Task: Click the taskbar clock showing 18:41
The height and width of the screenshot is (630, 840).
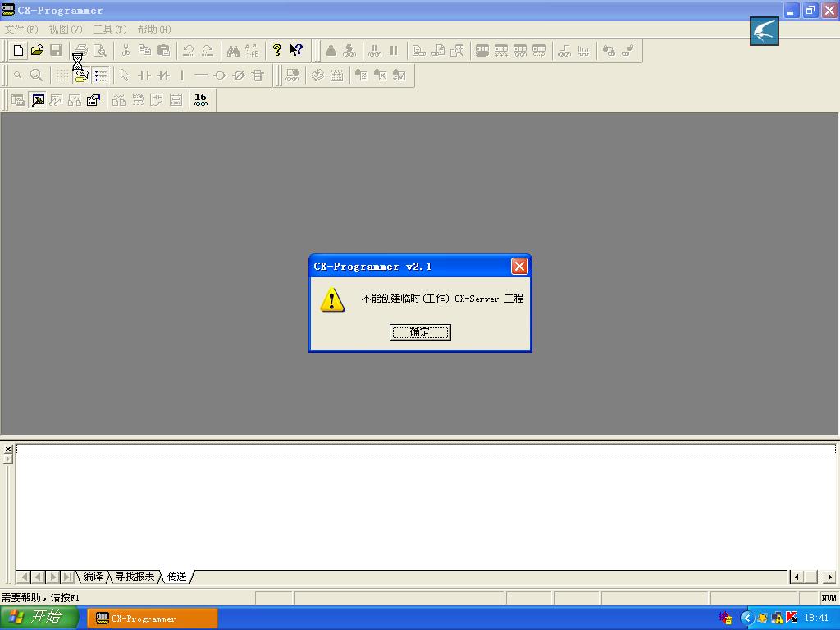Action: (x=816, y=619)
